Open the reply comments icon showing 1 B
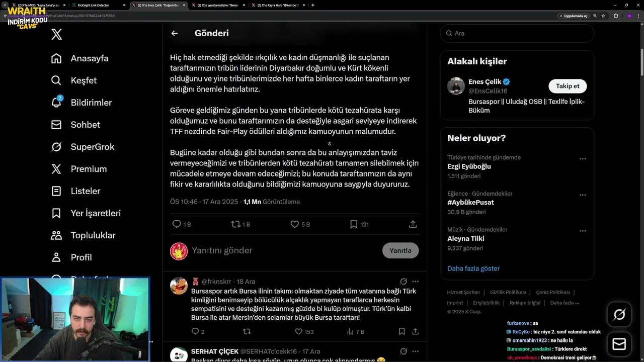This screenshot has width=644, height=362. (177, 224)
